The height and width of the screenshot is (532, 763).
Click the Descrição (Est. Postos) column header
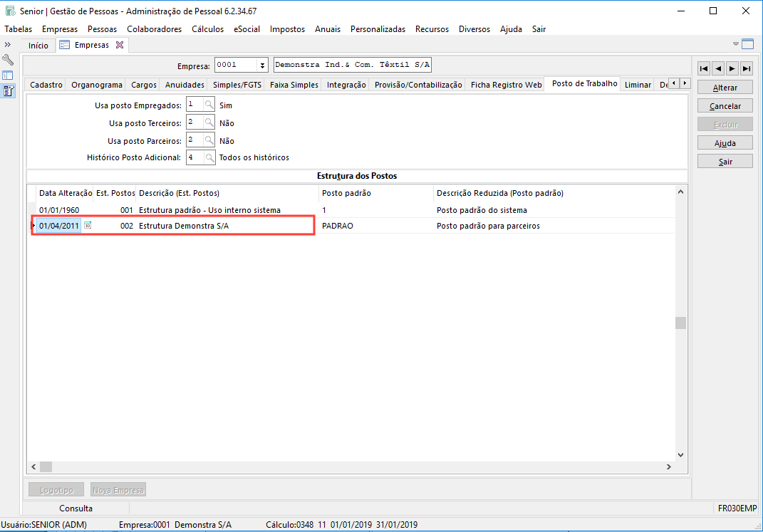click(227, 193)
